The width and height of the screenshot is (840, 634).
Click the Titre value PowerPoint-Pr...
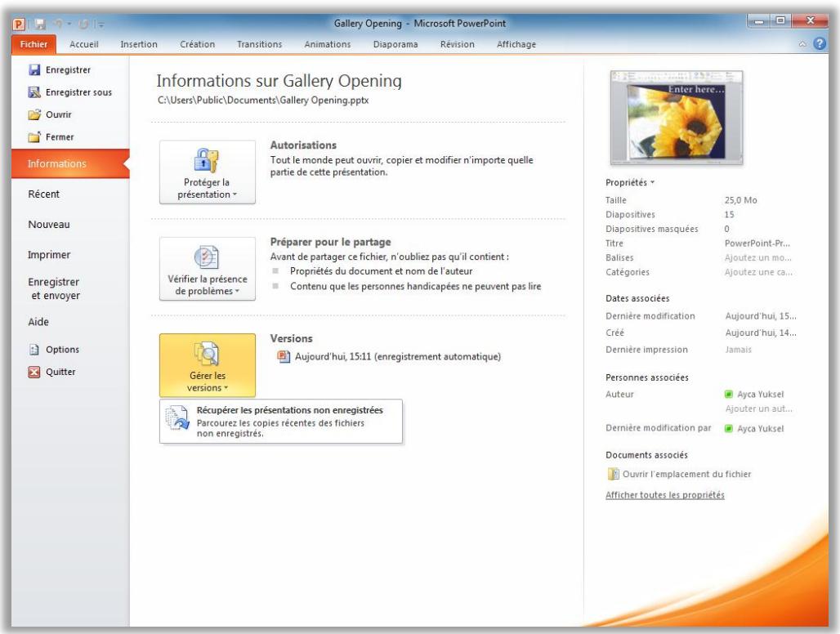[757, 243]
